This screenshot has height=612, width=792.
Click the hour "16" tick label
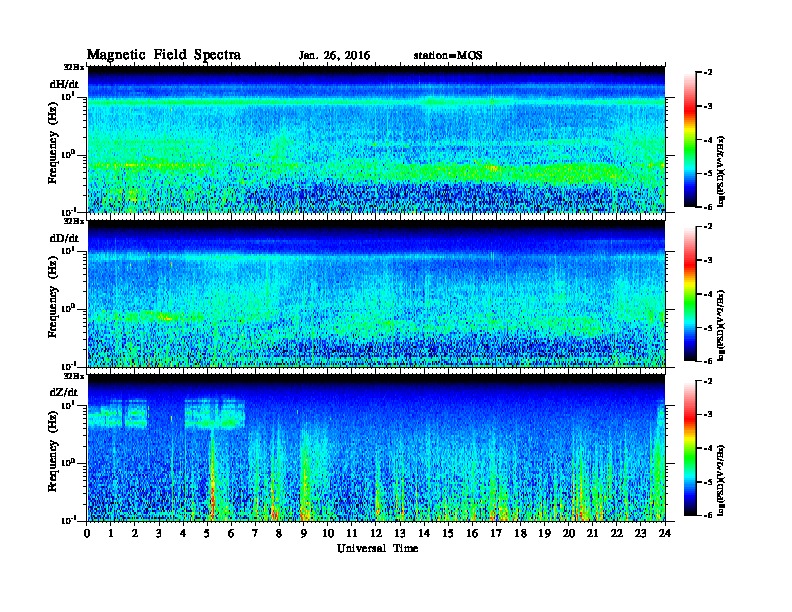point(472,533)
